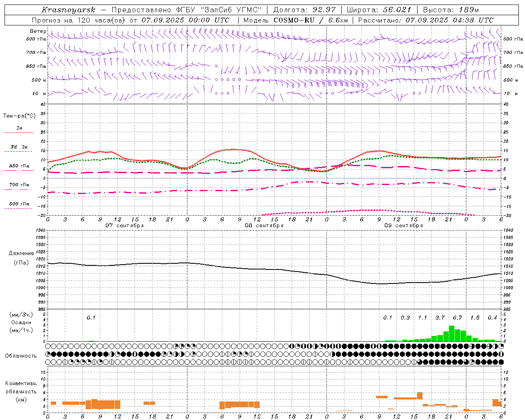Image resolution: width=525 pixels, height=420 pixels.
Task: Click the "07 сентября" date label
Action: (125, 226)
